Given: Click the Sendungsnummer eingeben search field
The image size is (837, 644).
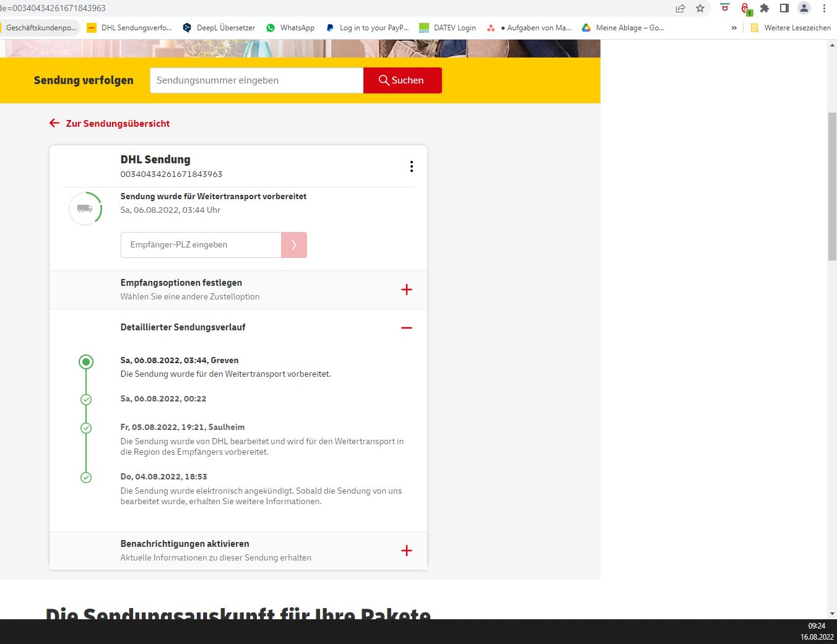Looking at the screenshot, I should click(256, 80).
